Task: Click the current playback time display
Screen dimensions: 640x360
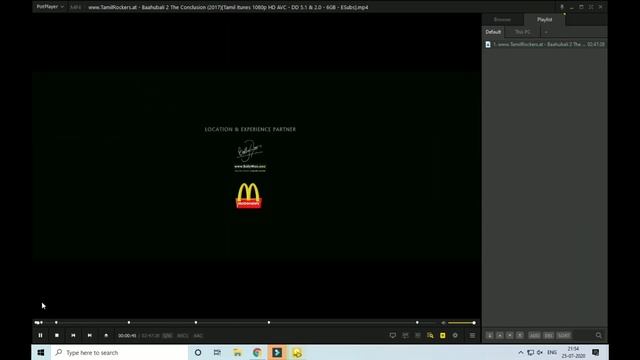Action: tap(127, 336)
